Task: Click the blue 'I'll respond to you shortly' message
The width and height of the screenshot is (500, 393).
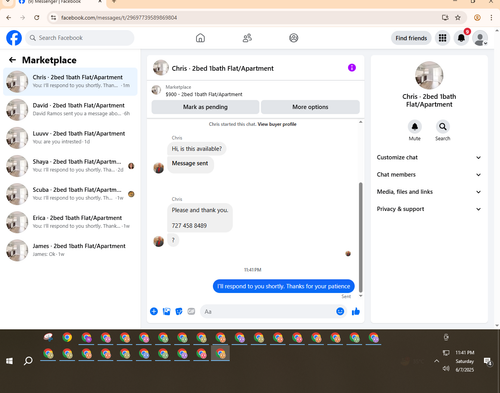Action: [284, 286]
